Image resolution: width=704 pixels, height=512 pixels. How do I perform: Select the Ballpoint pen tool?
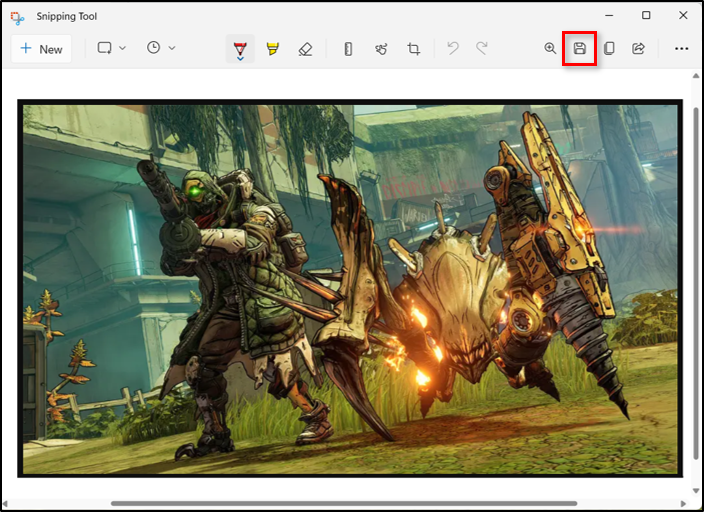[240, 48]
